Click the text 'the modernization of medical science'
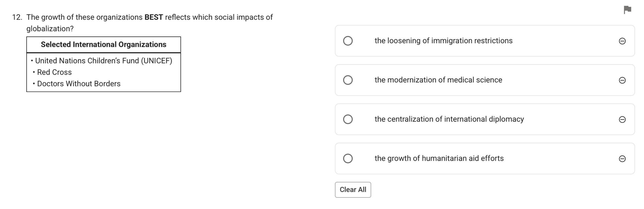The image size is (644, 209). [x=438, y=80]
